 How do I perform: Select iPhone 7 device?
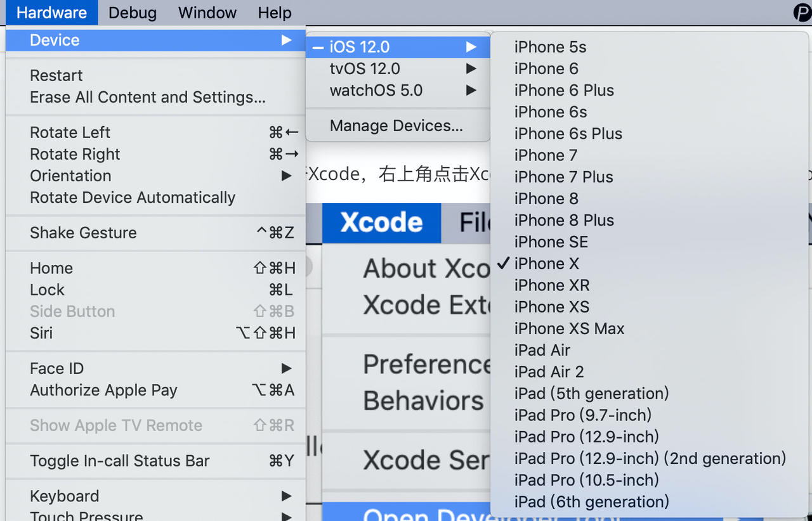coord(650,155)
